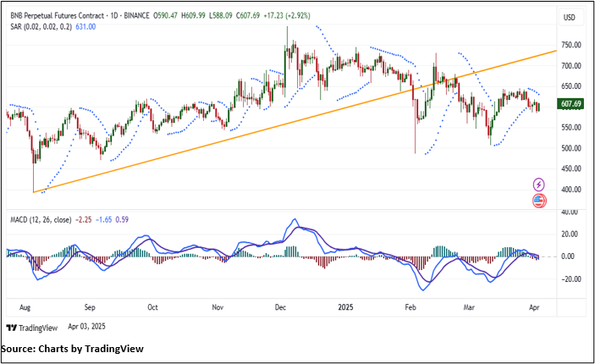This screenshot has width=595, height=364.
Task: Open the TradingView logo link
Action: click(x=32, y=328)
